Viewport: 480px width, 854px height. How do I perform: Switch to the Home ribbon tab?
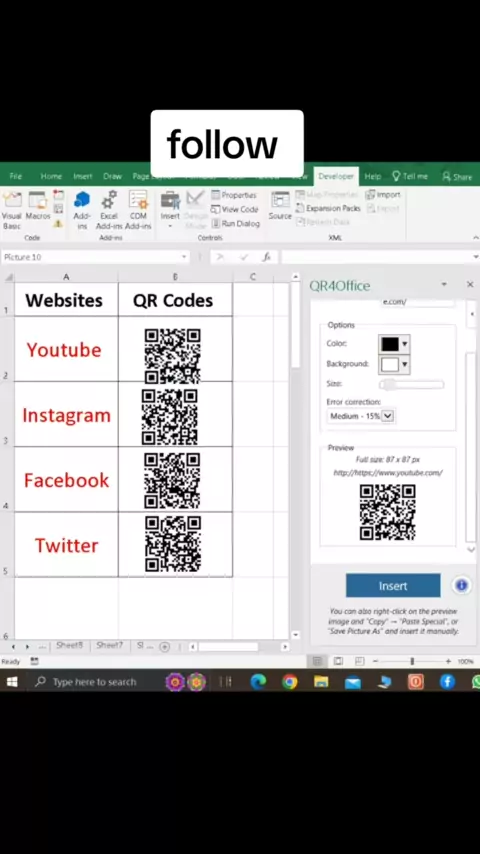(51, 176)
